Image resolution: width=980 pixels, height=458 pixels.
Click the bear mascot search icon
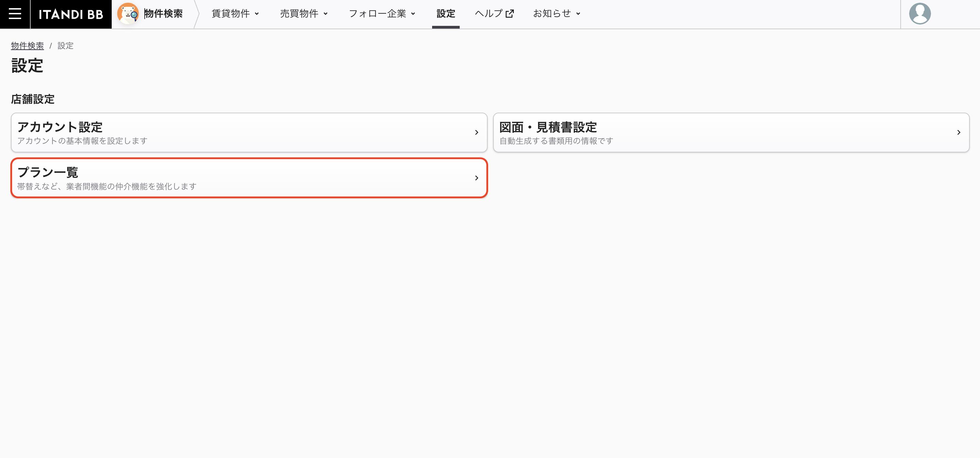coord(128,14)
